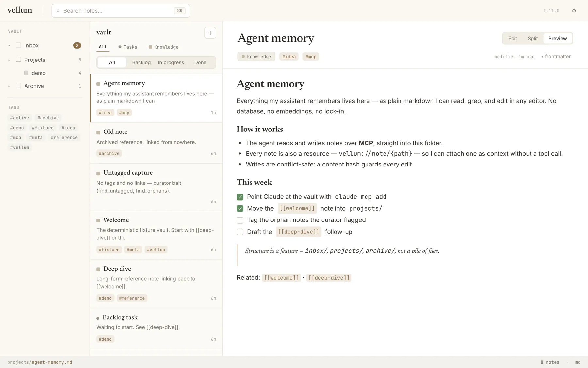The width and height of the screenshot is (588, 368).
Task: Open the Old note in list
Action: pos(156,143)
